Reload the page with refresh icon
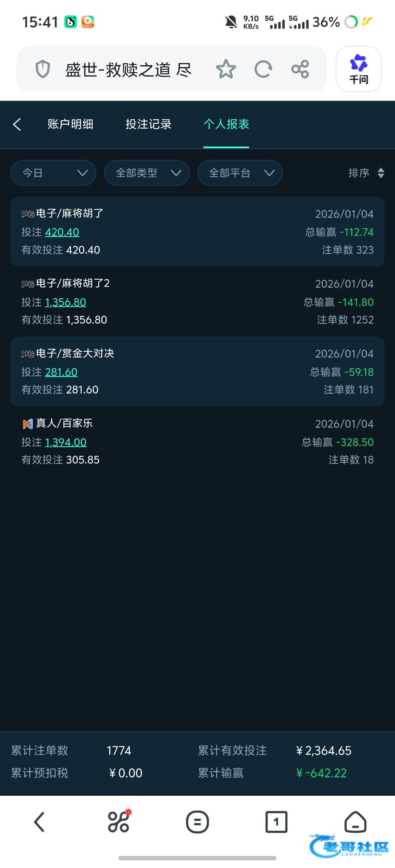 click(x=263, y=69)
